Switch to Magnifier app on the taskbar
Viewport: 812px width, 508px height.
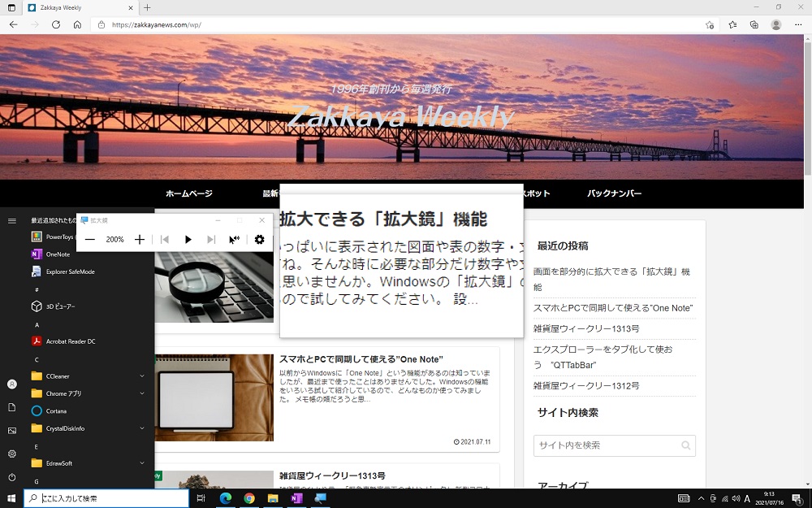point(321,498)
